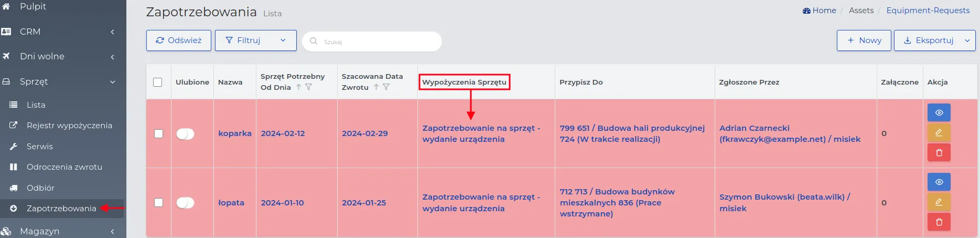Click the blue eye view icon for łopata
980x238 pixels.
939,182
